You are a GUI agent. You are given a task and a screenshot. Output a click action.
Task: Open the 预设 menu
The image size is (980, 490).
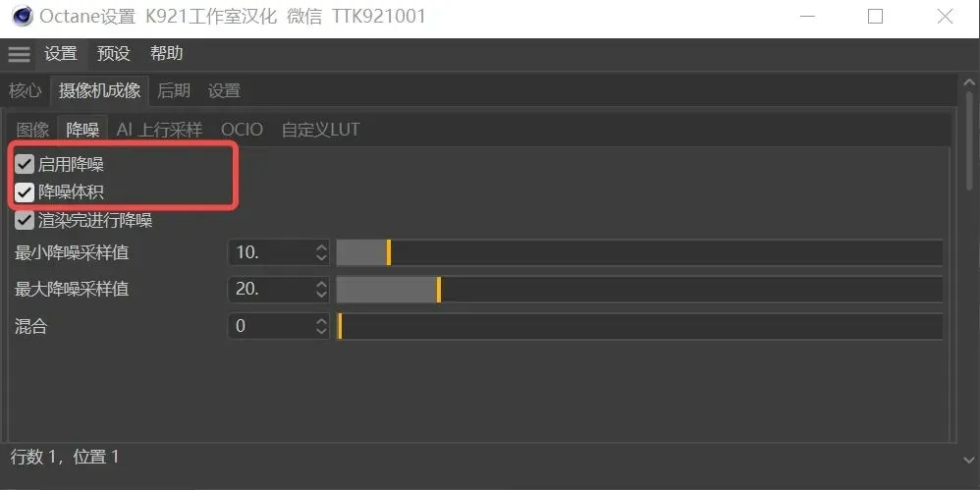tap(114, 54)
